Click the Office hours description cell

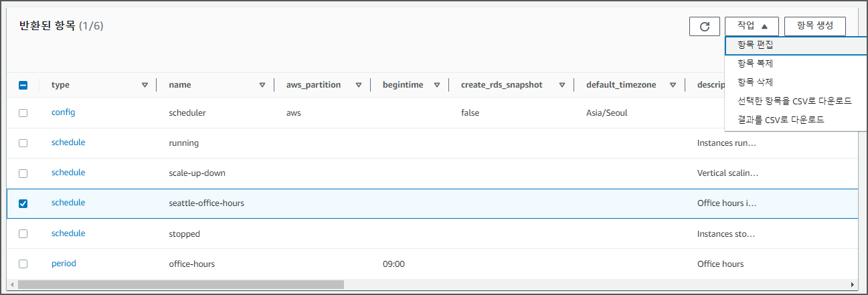click(720, 264)
